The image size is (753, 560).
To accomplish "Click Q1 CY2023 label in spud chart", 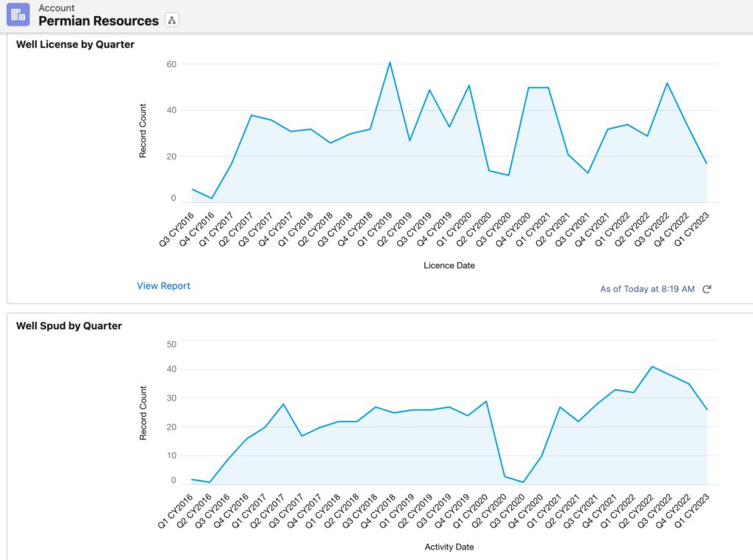I will [691, 511].
